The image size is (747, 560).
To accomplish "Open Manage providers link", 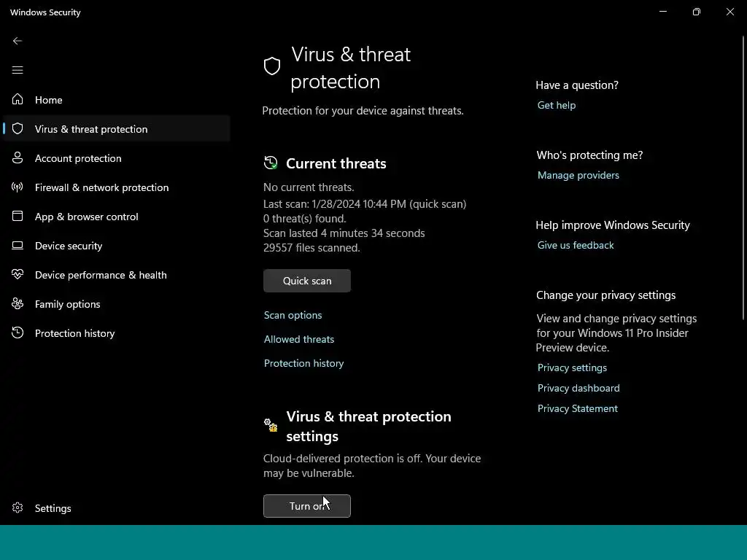I will point(578,175).
